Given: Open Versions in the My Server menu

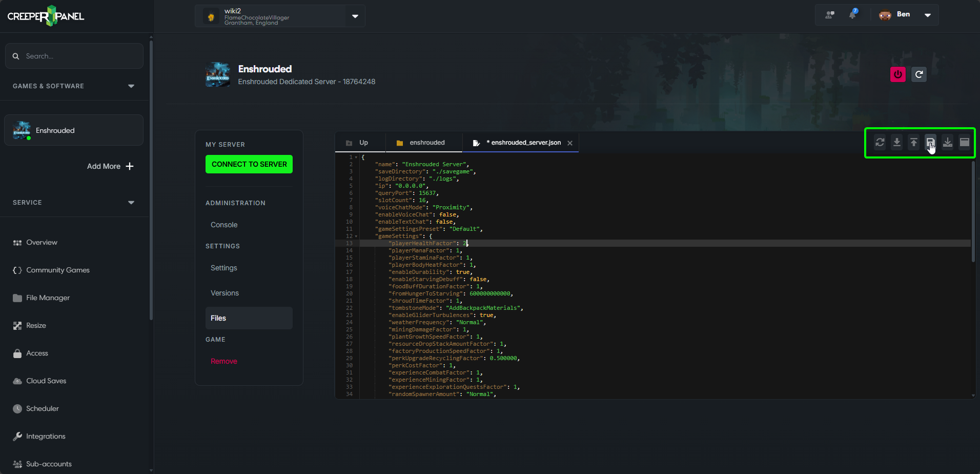Looking at the screenshot, I should 224,293.
